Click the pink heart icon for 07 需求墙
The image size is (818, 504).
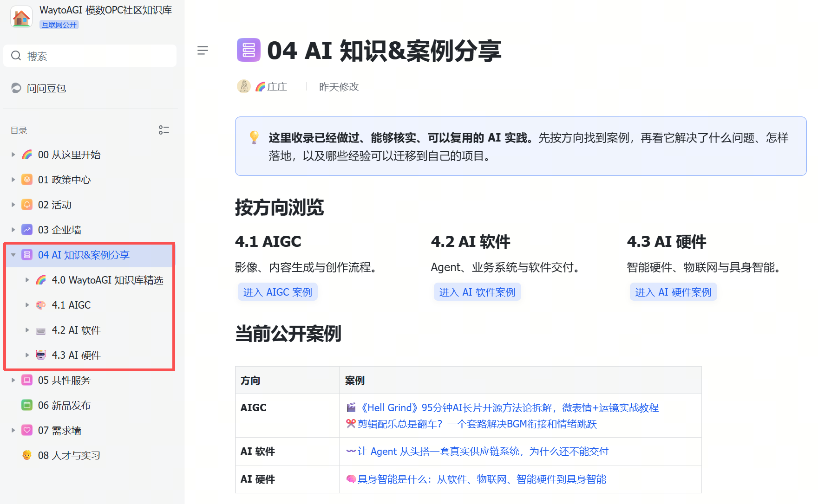point(27,430)
